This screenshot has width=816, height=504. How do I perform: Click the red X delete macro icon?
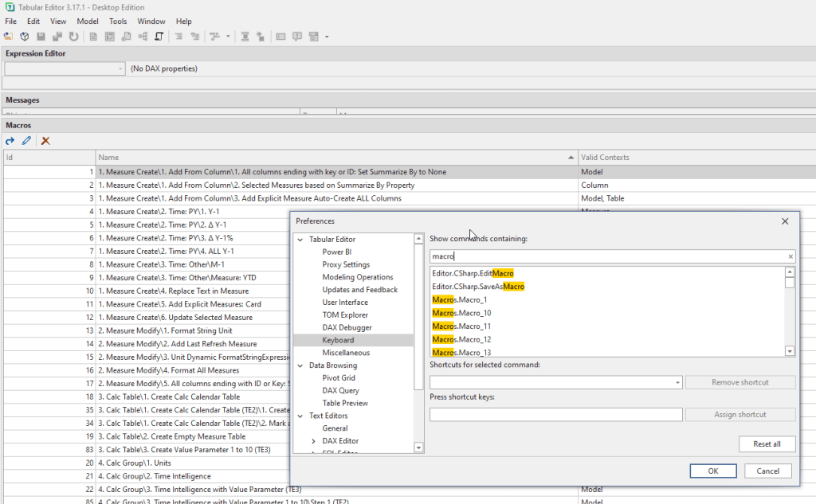(45, 141)
